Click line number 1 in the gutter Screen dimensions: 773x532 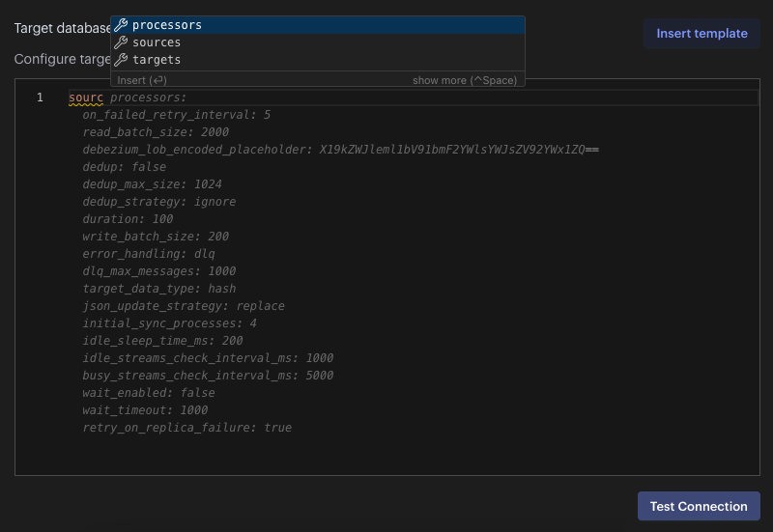[40, 98]
